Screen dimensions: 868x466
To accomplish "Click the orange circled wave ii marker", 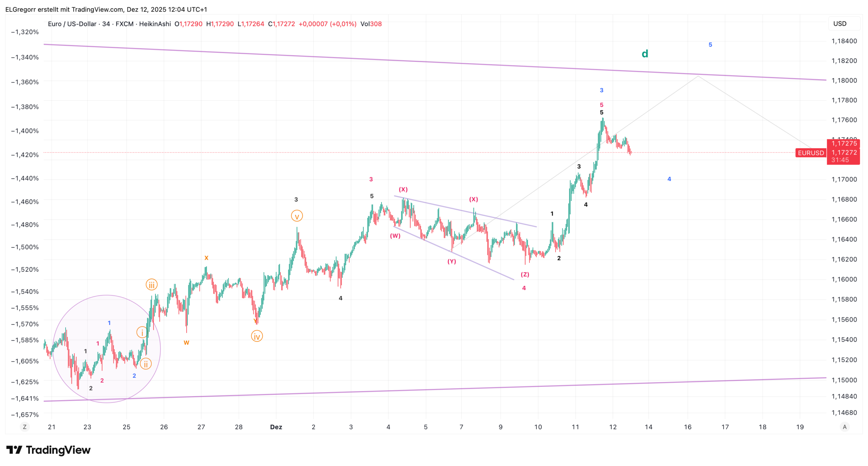I will tap(146, 364).
